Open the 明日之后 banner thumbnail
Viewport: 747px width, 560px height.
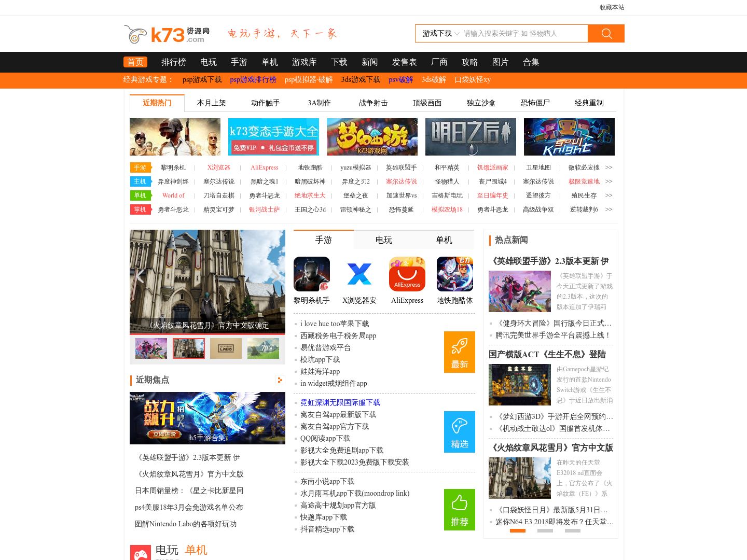coord(471,137)
